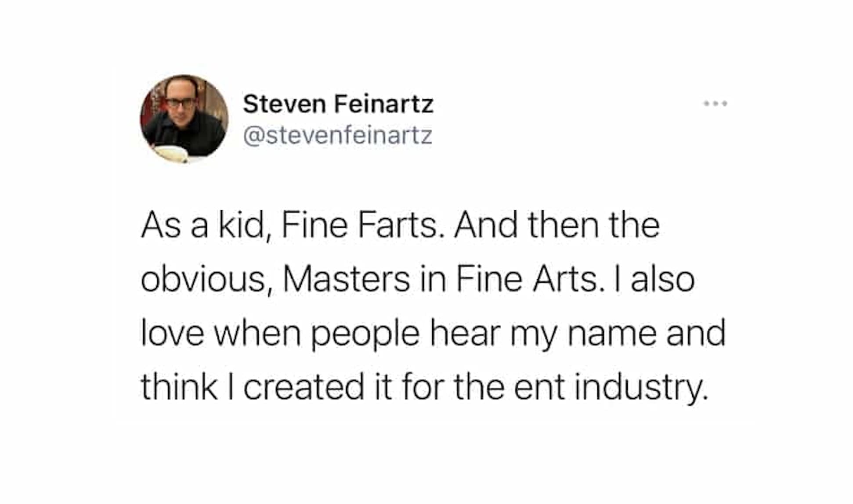Open the Steven Feinartz display name link
This screenshot has width=853, height=504.
click(338, 104)
